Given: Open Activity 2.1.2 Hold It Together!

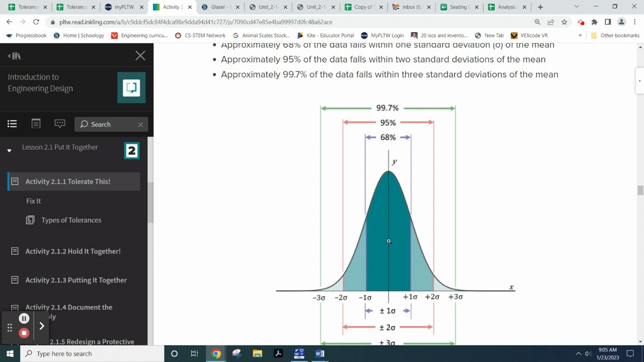Looking at the screenshot, I should (x=73, y=251).
